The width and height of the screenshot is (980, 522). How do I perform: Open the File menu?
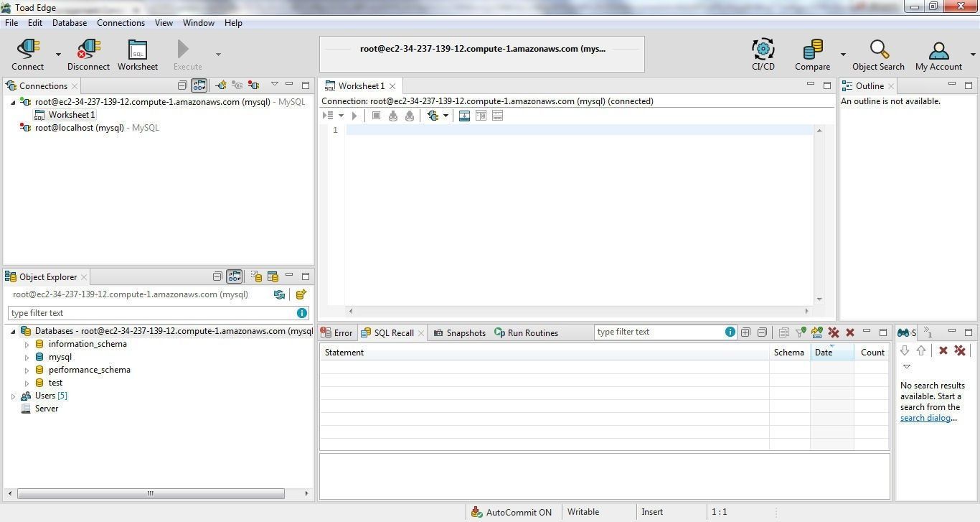pos(11,23)
